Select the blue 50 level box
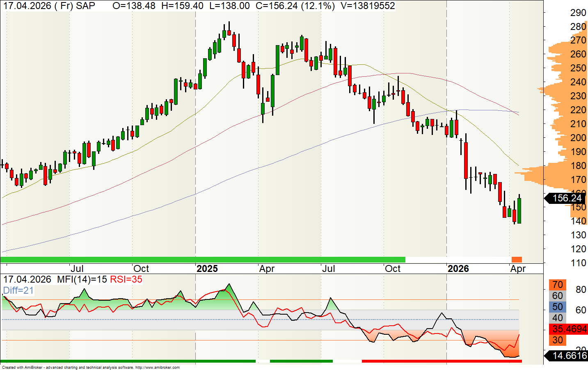The image size is (588, 370). click(x=557, y=307)
